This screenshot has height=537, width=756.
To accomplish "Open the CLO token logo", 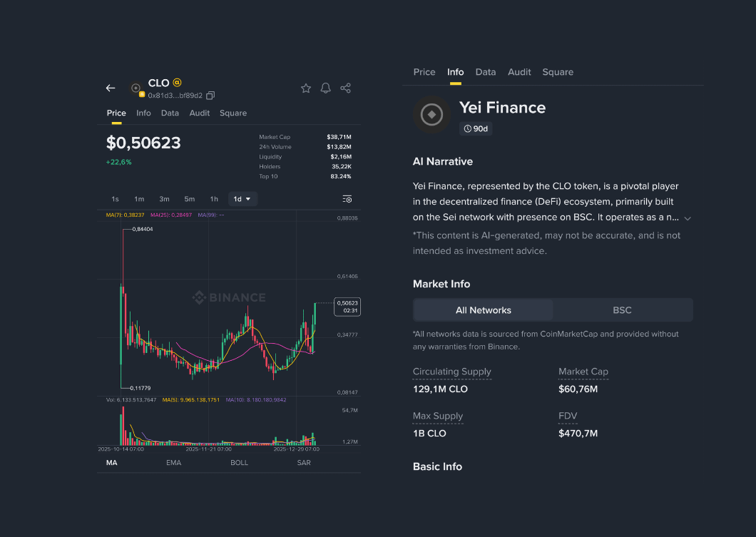I will 136,88.
